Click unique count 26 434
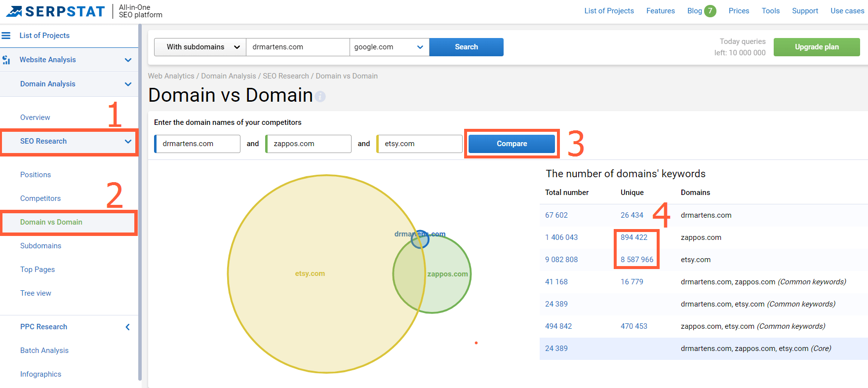Screen dimensions: 868x388 tap(632, 215)
